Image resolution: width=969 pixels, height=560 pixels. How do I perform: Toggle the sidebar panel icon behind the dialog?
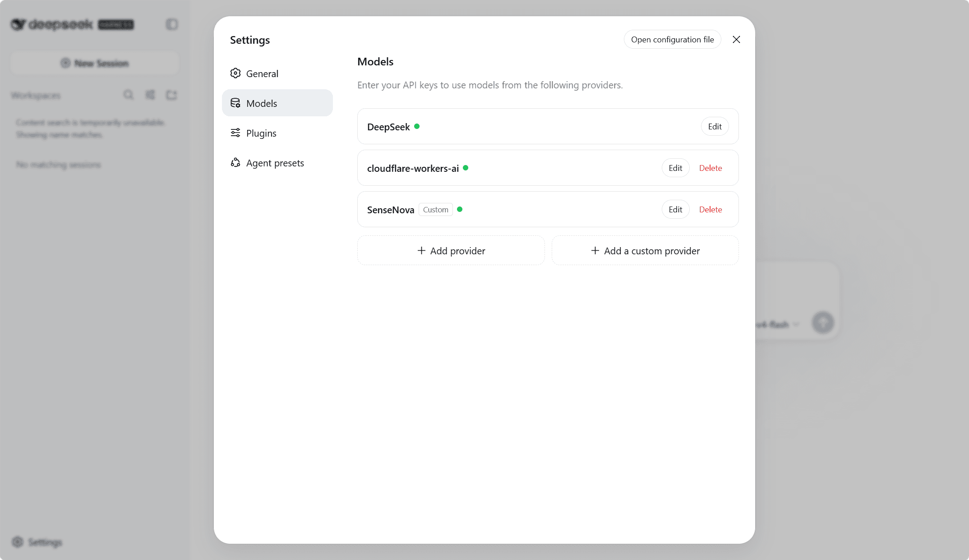point(172,24)
